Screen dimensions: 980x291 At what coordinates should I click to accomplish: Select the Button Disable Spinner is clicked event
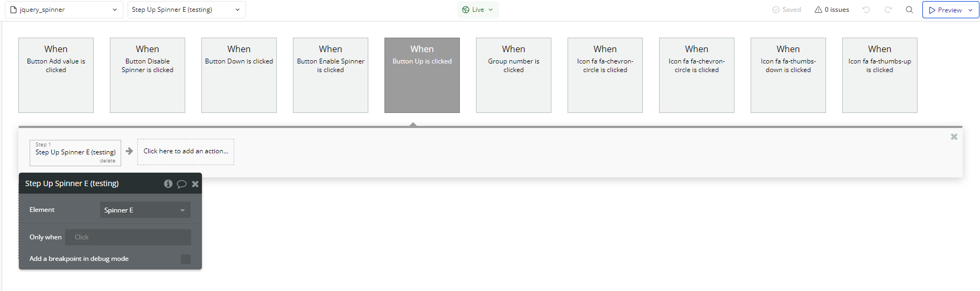[148, 75]
